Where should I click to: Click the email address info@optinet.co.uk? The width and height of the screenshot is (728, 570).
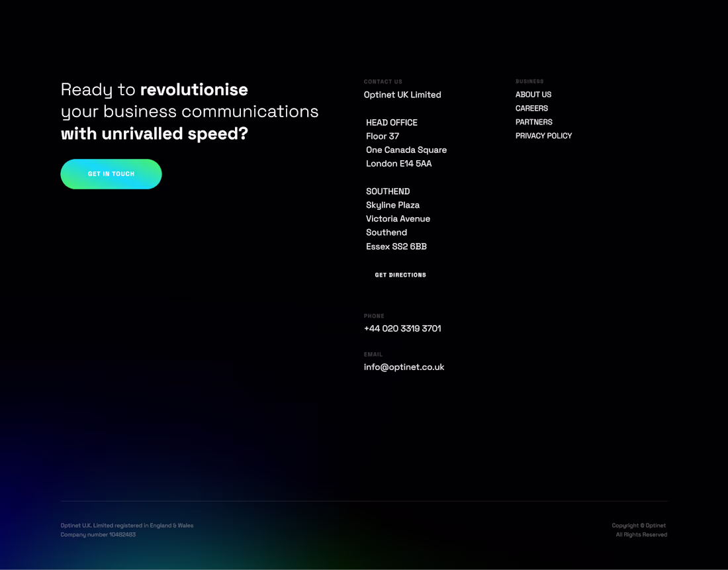404,367
